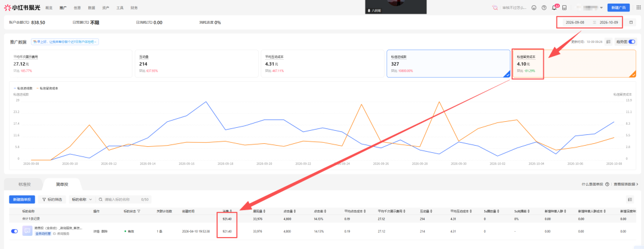The height and width of the screenshot is (249, 644).
Task: Click the 全自动托管 tag in campaign row
Action: (43, 233)
